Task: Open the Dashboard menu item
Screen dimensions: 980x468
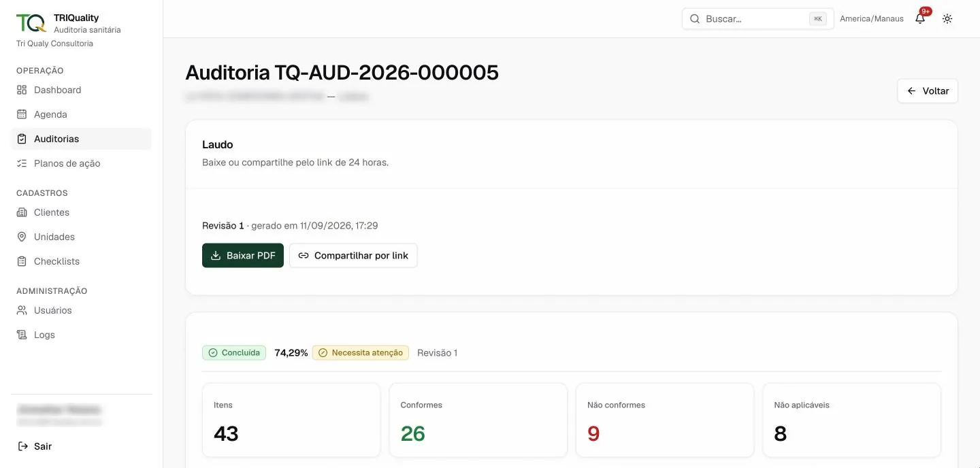Action: [82, 90]
